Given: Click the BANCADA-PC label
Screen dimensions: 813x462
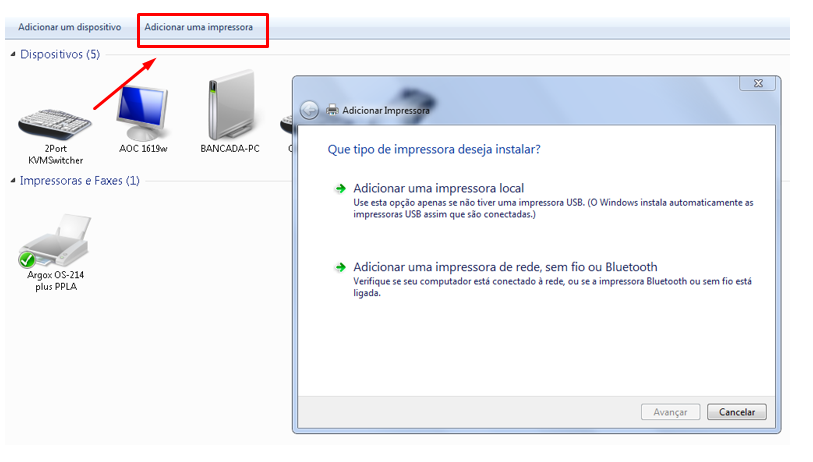Looking at the screenshot, I should [x=230, y=149].
